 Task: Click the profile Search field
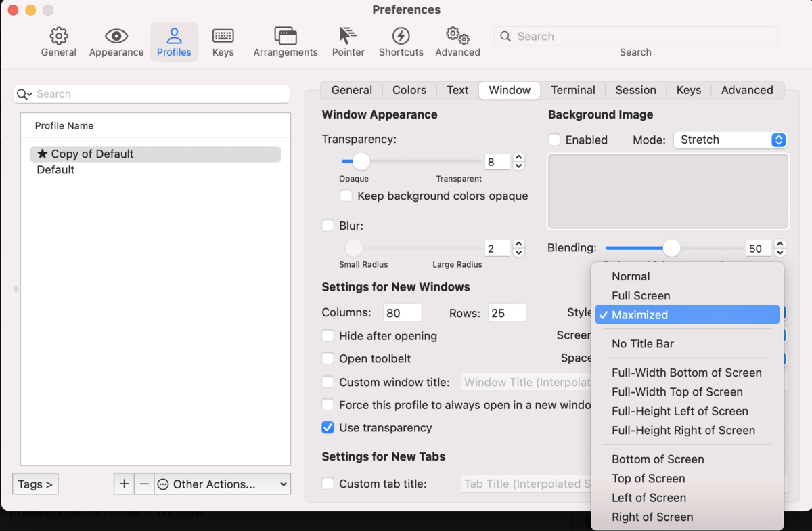(x=152, y=94)
